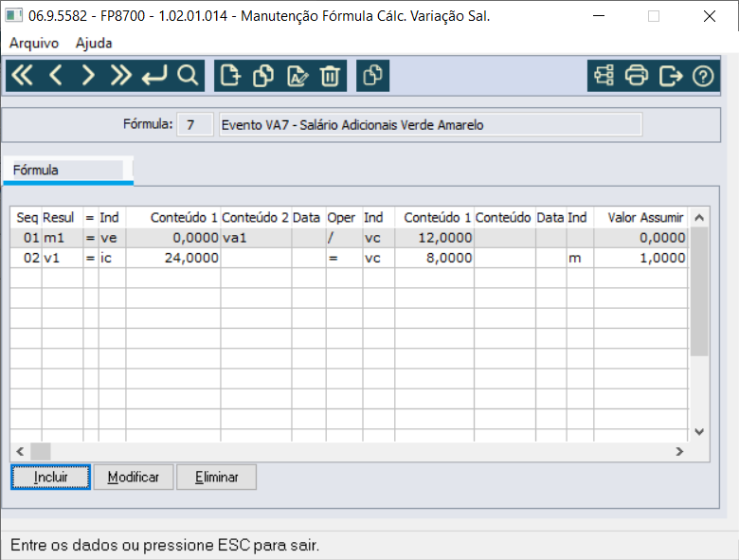Click the vertical scrollbar thumb

coord(699,291)
